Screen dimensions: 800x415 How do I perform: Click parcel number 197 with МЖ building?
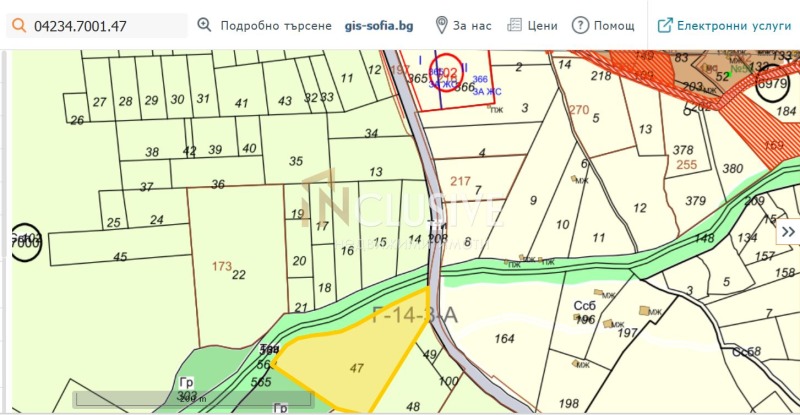pyautogui.click(x=627, y=333)
